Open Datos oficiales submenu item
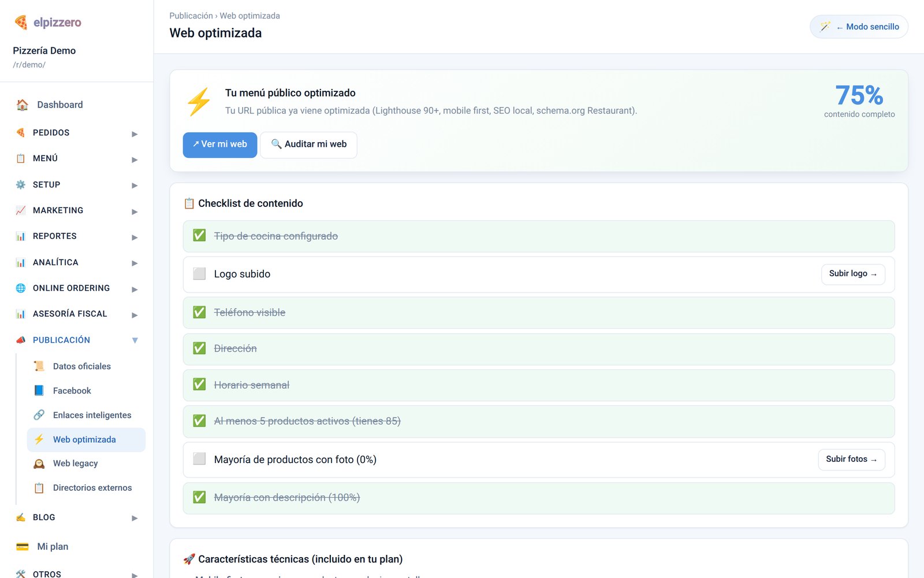The image size is (924, 578). [86, 366]
